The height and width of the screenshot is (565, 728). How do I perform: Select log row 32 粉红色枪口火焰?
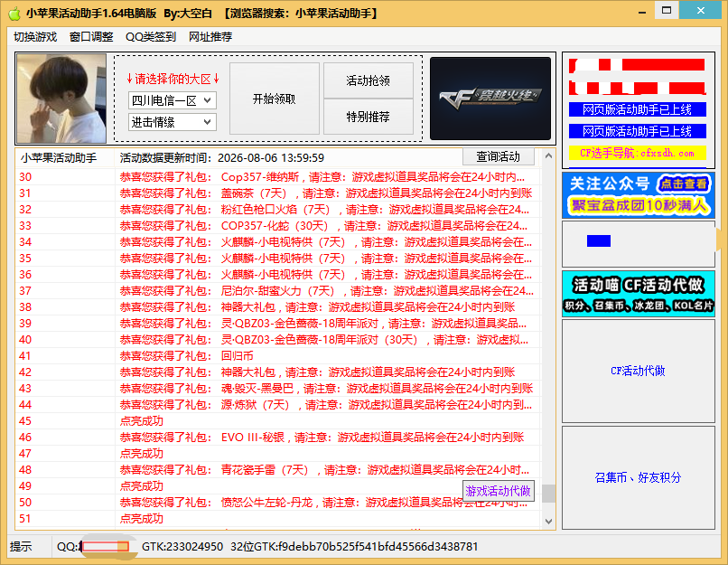tap(277, 210)
